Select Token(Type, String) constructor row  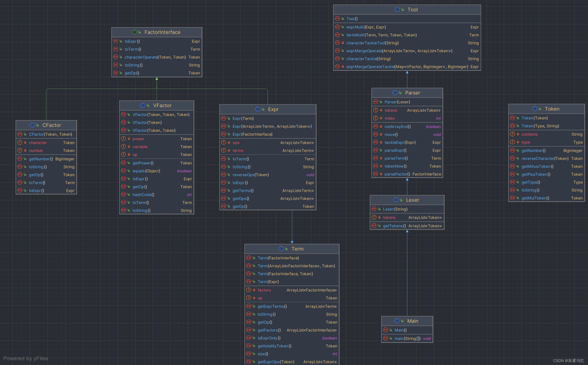546,126
